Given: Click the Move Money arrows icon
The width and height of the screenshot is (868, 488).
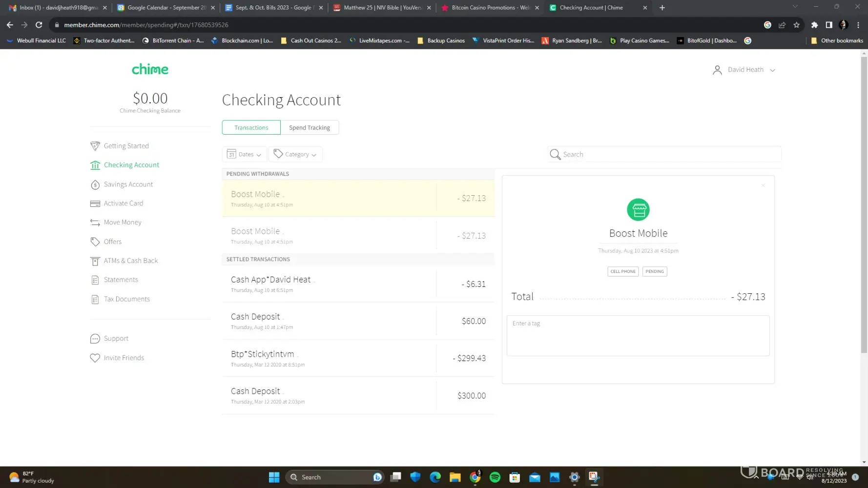Looking at the screenshot, I should [x=95, y=223].
